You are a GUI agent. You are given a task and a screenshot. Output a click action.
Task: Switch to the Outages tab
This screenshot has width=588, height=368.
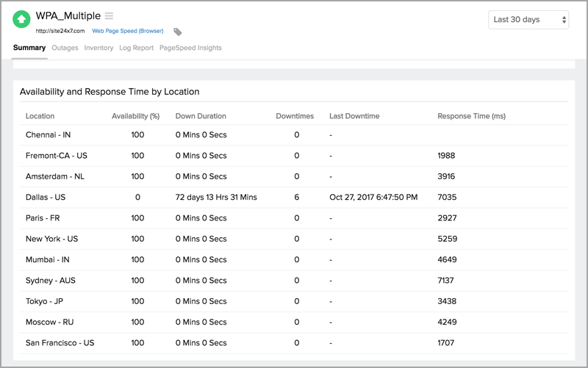point(65,48)
